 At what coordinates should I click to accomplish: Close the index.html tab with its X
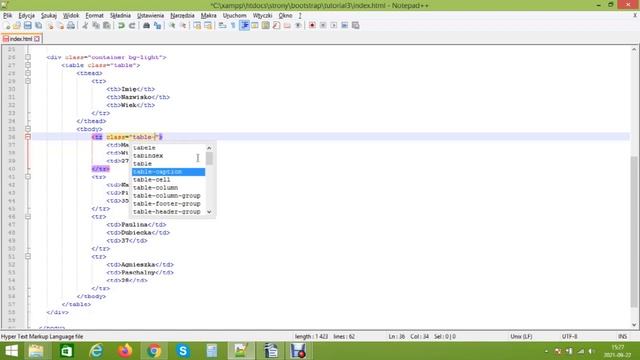tap(37, 39)
